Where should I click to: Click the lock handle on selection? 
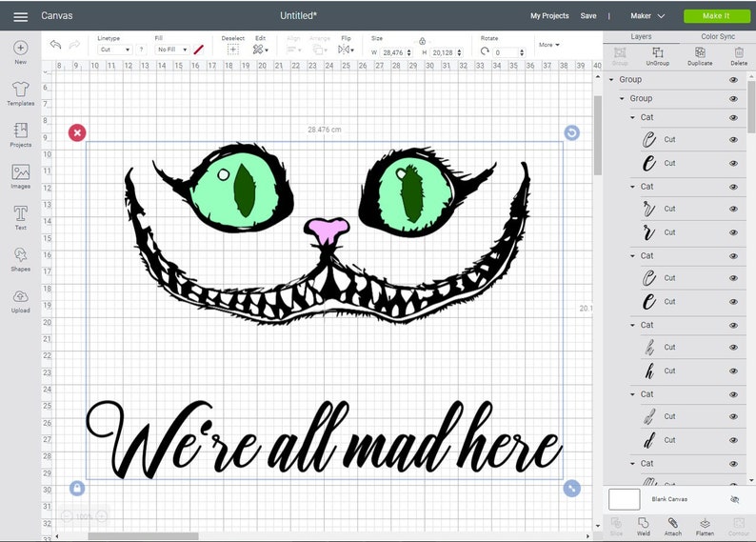tap(77, 489)
